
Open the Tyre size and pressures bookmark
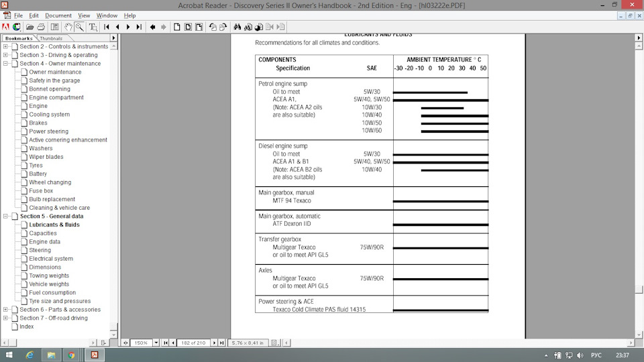tap(60, 301)
